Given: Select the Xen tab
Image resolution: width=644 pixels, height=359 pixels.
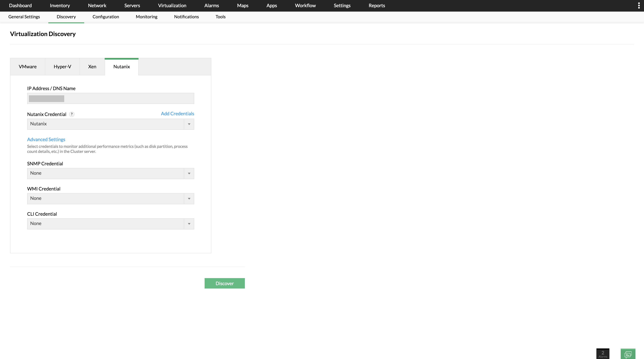Looking at the screenshot, I should (x=92, y=66).
